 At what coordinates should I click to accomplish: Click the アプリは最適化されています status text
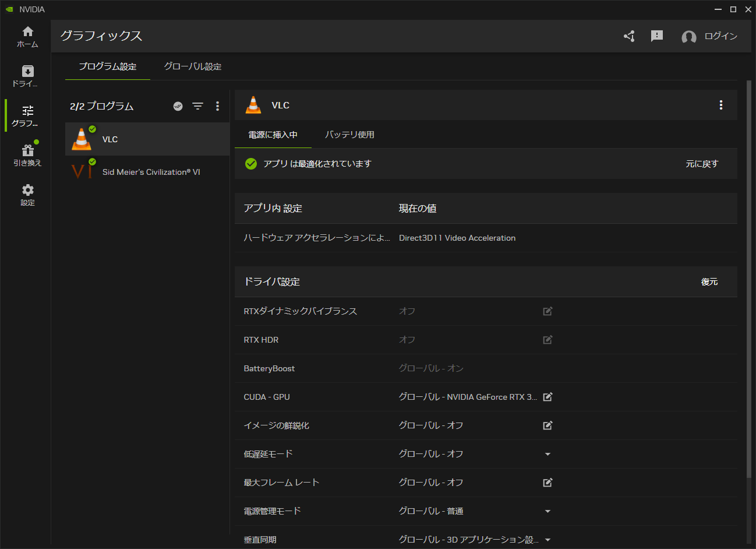coord(317,164)
